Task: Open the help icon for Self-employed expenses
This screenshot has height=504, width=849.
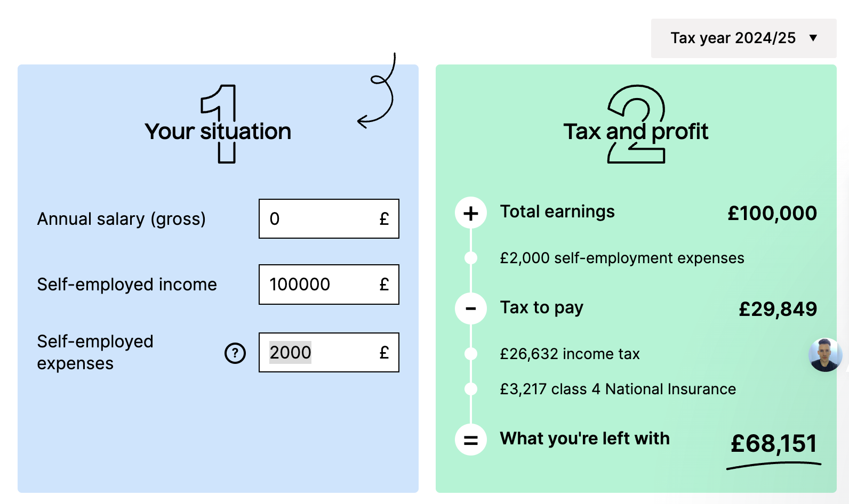Action: click(235, 353)
